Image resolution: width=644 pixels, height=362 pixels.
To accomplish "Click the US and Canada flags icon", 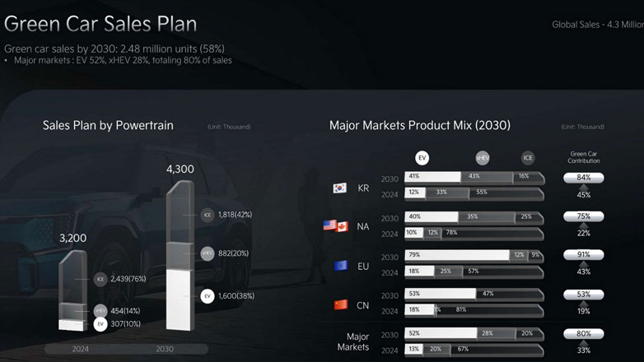I will point(336,225).
